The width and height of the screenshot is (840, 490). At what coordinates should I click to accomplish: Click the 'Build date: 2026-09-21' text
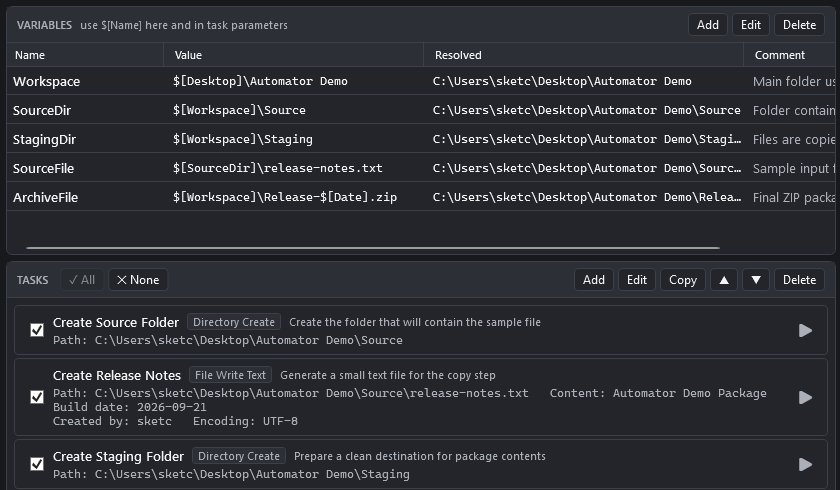130,407
